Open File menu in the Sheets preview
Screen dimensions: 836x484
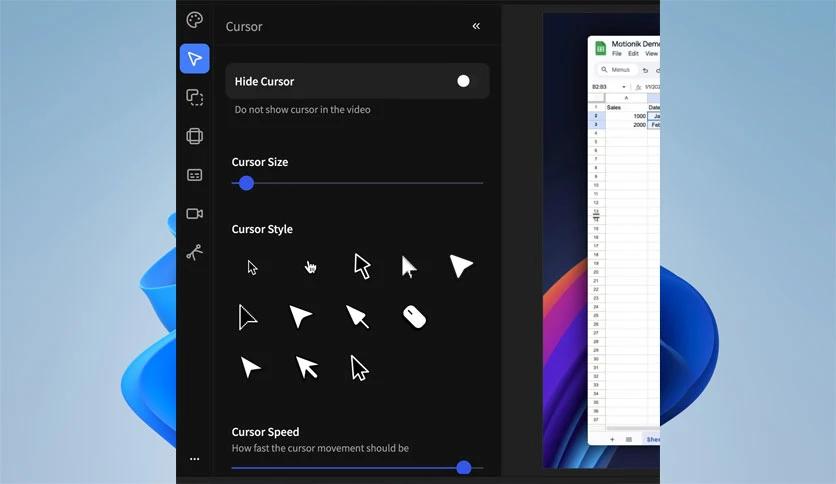click(x=617, y=54)
